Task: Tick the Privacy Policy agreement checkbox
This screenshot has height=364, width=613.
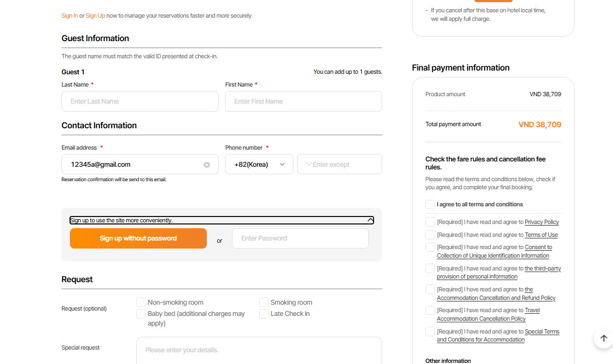Action: pos(430,222)
